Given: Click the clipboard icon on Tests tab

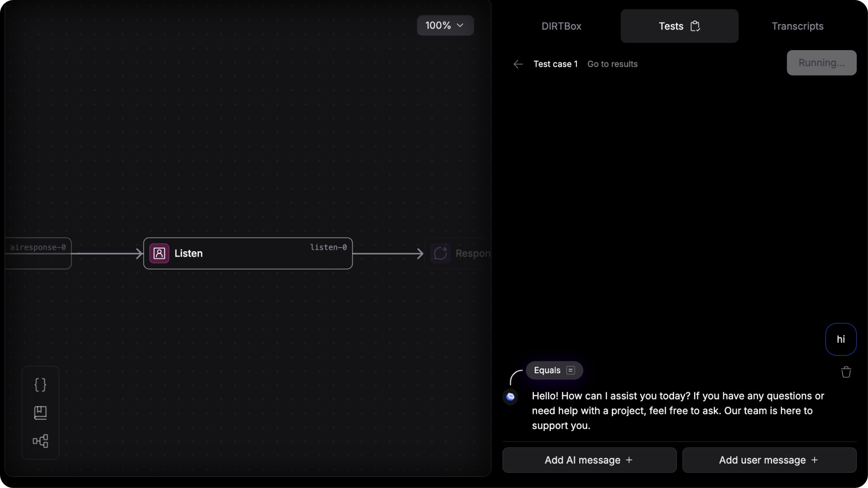Looking at the screenshot, I should coord(695,26).
